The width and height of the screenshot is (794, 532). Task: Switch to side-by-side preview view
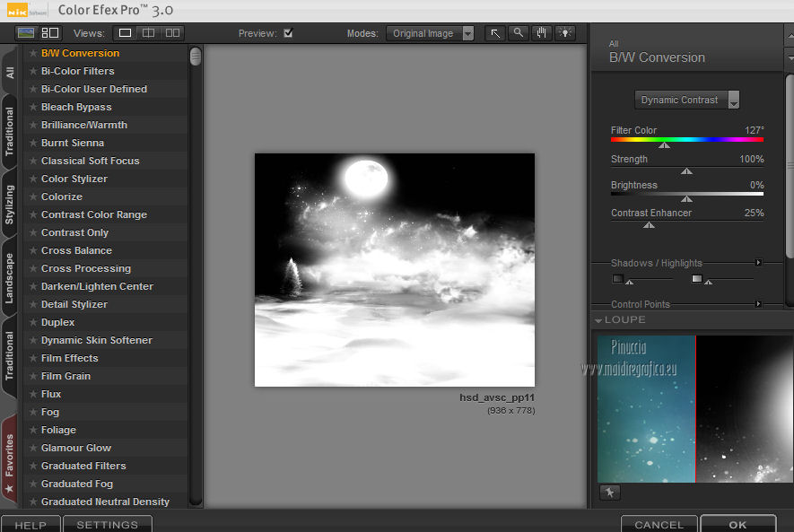(172, 33)
